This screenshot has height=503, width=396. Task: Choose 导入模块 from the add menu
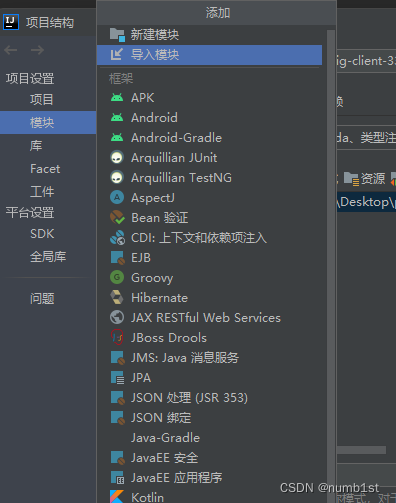pyautogui.click(x=209, y=55)
